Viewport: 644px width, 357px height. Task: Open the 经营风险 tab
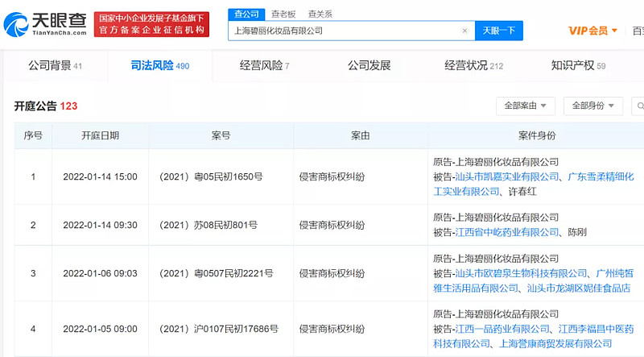pos(265,65)
